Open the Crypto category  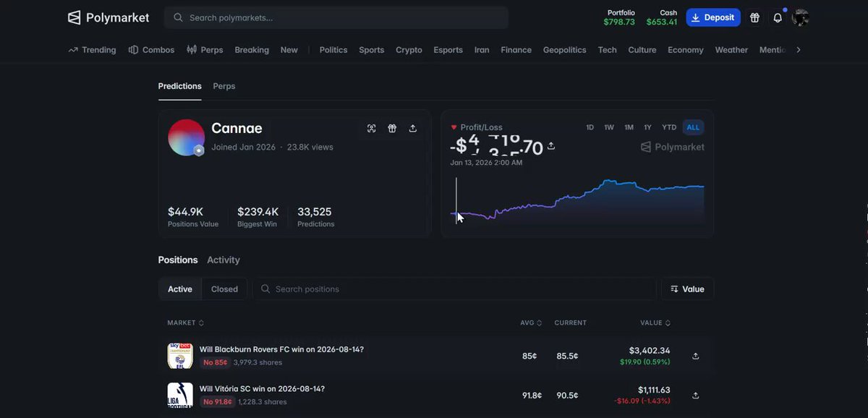coord(409,50)
